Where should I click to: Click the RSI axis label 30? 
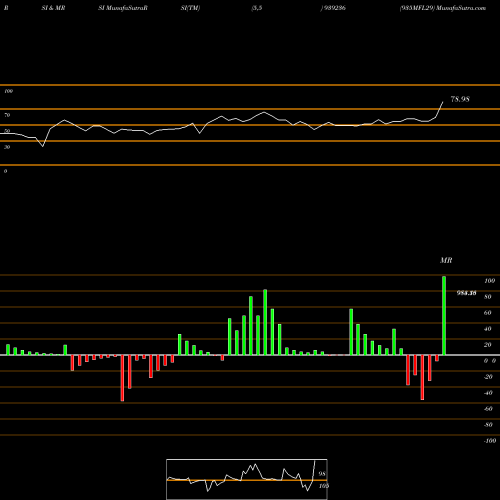point(7,147)
